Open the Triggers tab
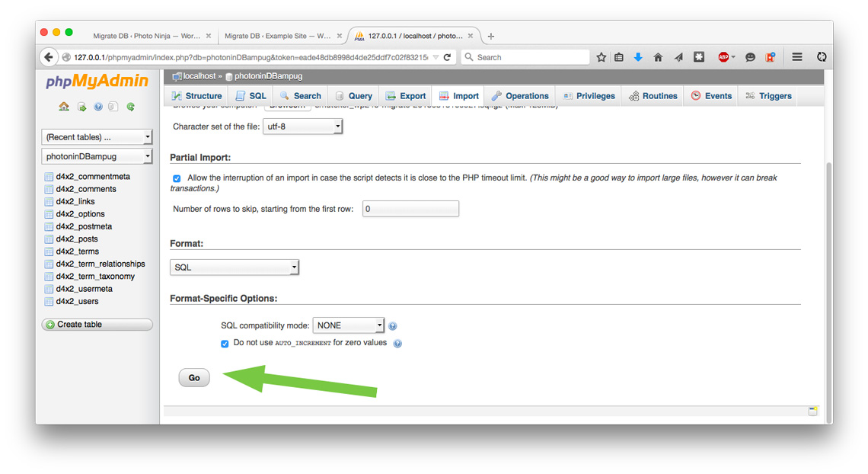The image size is (868, 474). (768, 96)
